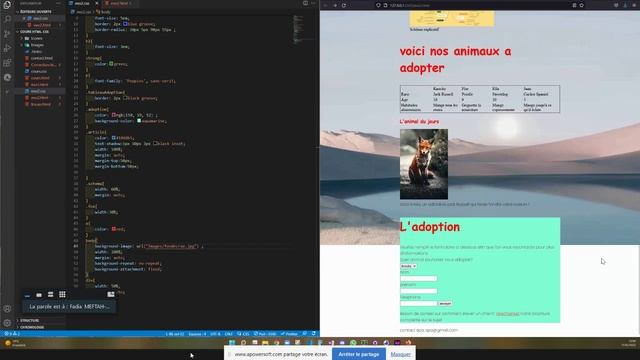Open the animal select dropdown in the adoption form
640x360 pixels.
tap(408, 266)
